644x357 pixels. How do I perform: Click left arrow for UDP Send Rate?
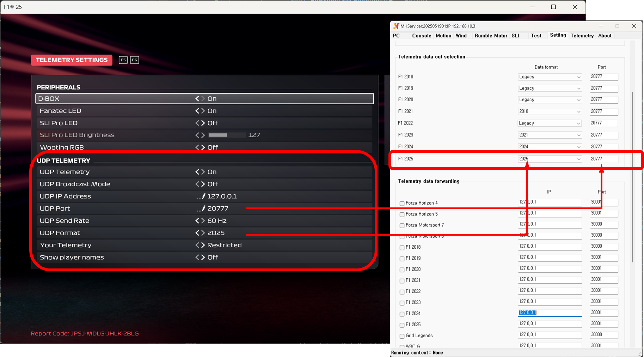coord(197,221)
